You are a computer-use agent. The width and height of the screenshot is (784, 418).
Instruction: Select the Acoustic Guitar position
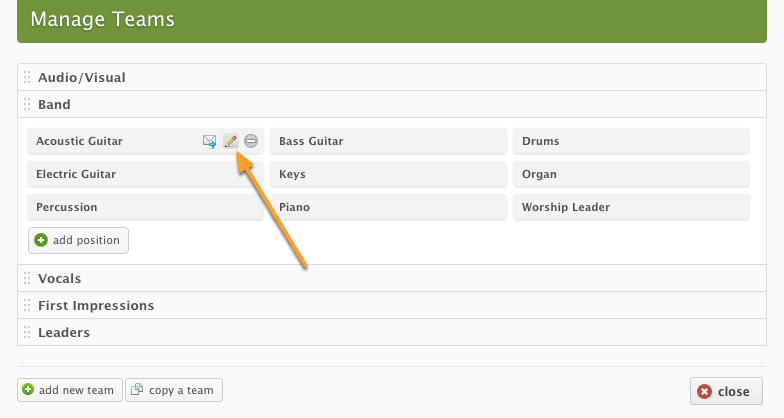pyautogui.click(x=146, y=141)
